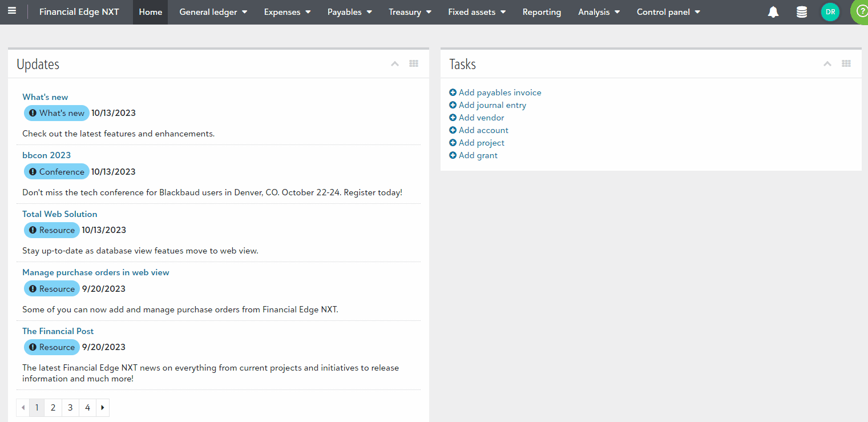The width and height of the screenshot is (868, 422).
Task: Open the DR user avatar menu
Action: pyautogui.click(x=830, y=12)
